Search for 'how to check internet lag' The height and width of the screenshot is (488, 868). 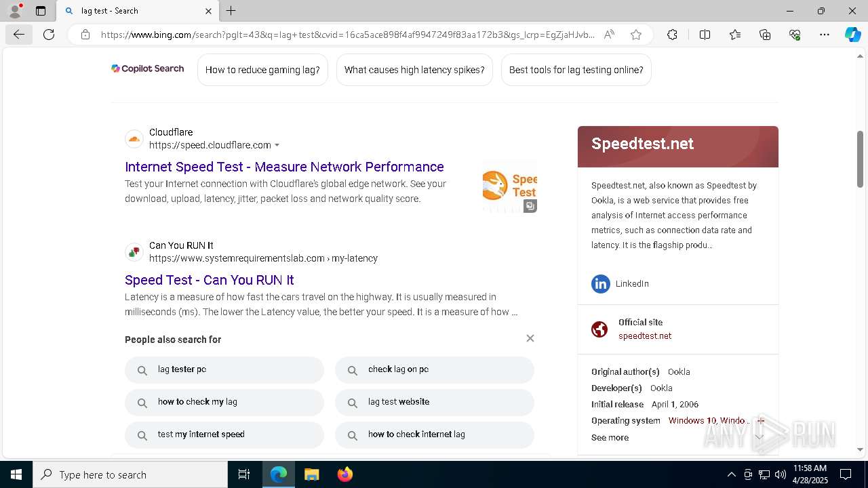coord(435,435)
